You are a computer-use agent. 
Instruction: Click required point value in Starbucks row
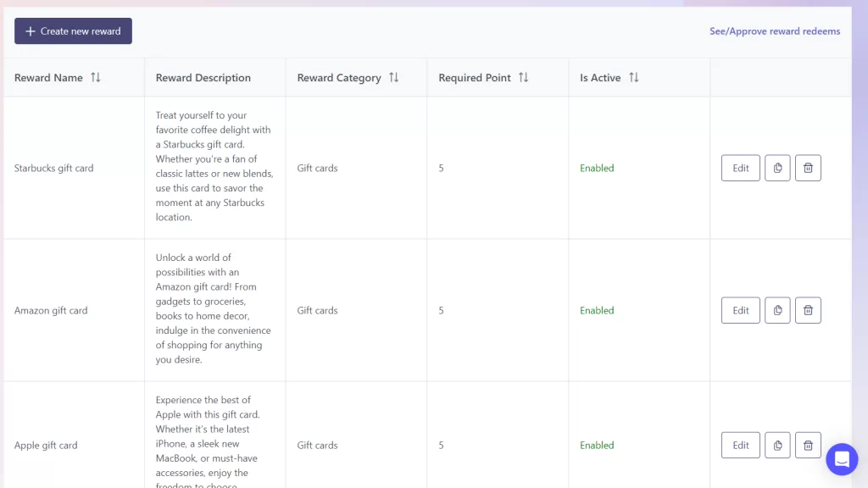(441, 169)
